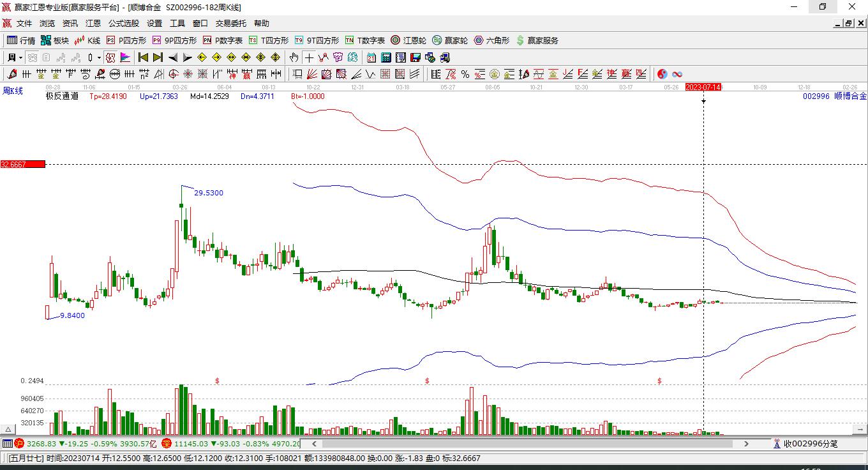Open the calculator tool

386,57
